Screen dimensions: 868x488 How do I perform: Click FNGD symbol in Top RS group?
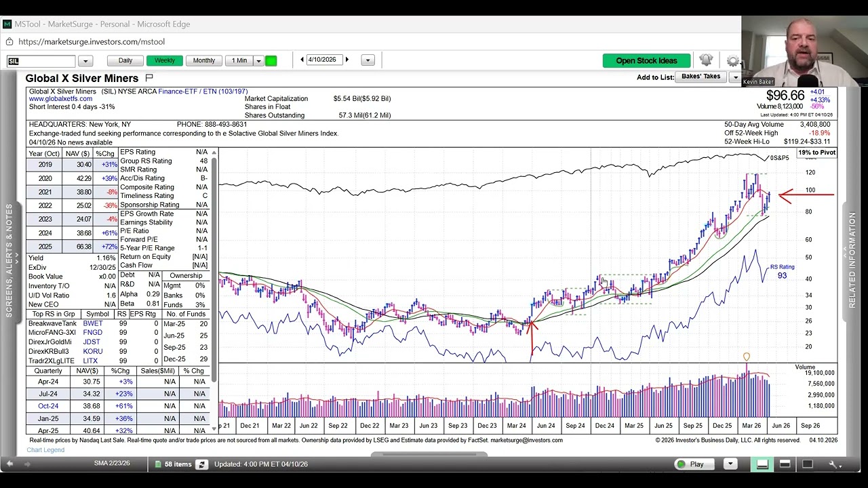click(x=93, y=333)
